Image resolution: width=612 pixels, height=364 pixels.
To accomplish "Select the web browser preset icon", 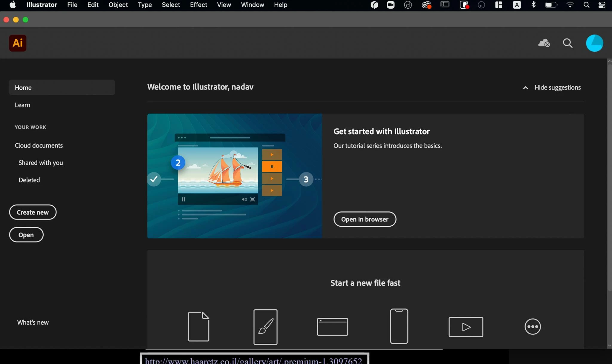I will (x=332, y=327).
